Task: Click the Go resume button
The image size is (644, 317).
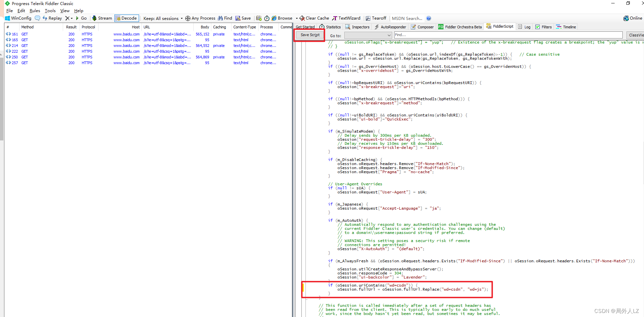Action: point(81,18)
